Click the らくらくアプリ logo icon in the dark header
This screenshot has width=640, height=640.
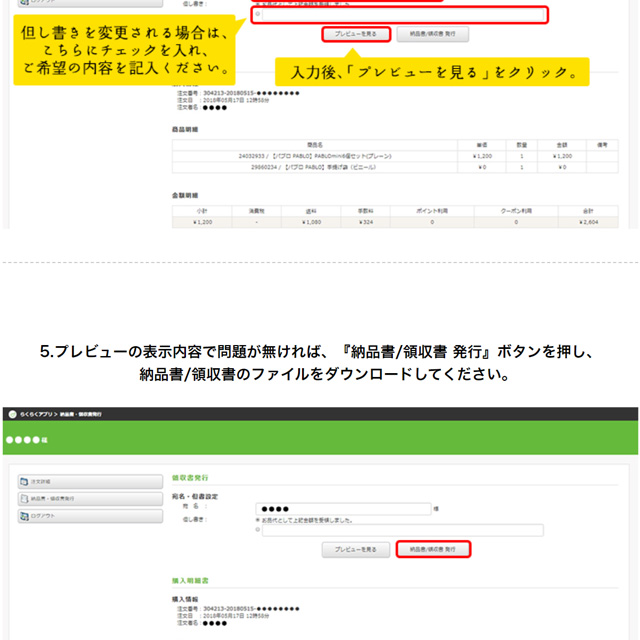12,413
